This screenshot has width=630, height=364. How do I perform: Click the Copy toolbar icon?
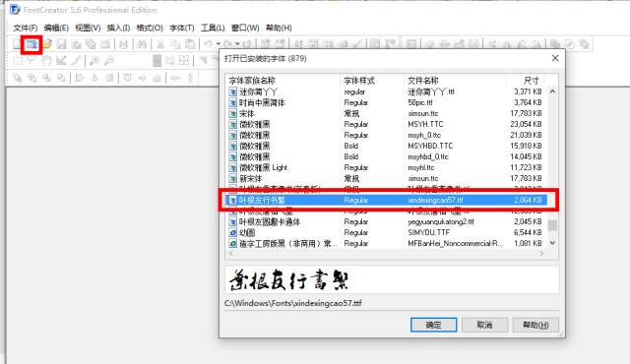[175, 44]
